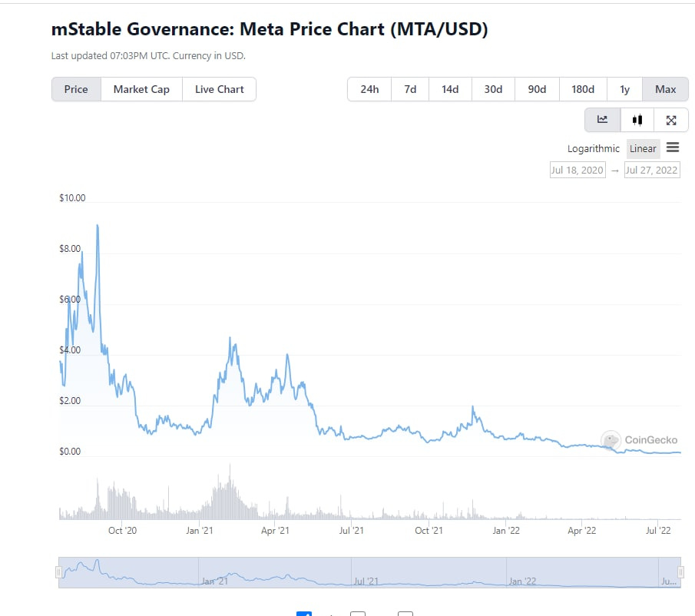The width and height of the screenshot is (695, 616).
Task: Pick the 14d time range
Action: tap(450, 89)
